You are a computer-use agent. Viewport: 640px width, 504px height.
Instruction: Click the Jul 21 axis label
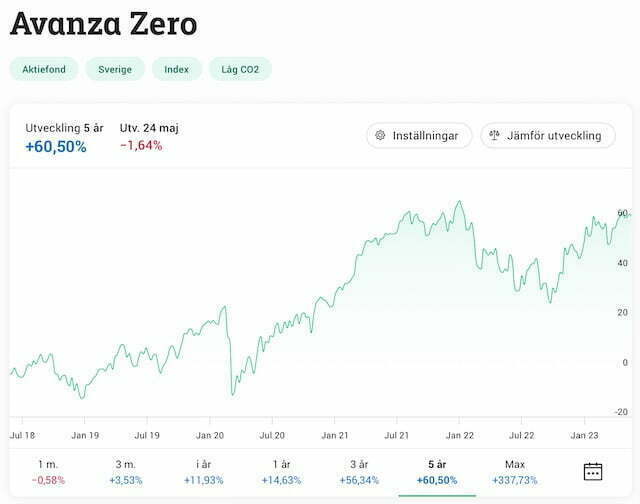click(x=398, y=436)
